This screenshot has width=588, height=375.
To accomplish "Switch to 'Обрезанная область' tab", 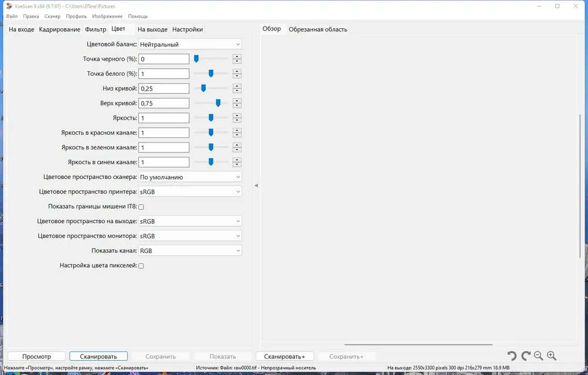I will pyautogui.click(x=318, y=29).
